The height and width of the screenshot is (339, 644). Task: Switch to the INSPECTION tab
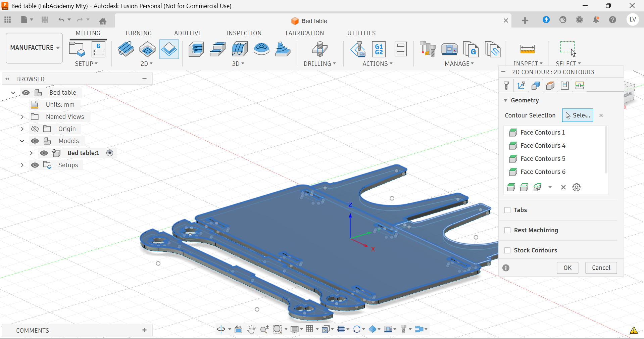pyautogui.click(x=244, y=33)
